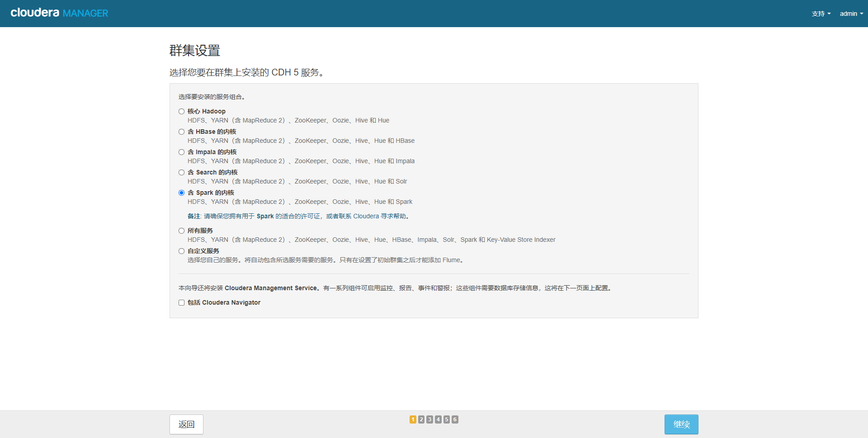The image size is (868, 438).
Task: Go to wizard step 3 indicator
Action: [x=429, y=419]
